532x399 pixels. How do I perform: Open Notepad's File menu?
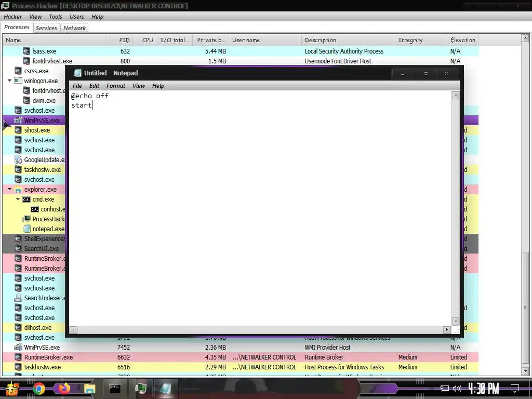pos(77,86)
